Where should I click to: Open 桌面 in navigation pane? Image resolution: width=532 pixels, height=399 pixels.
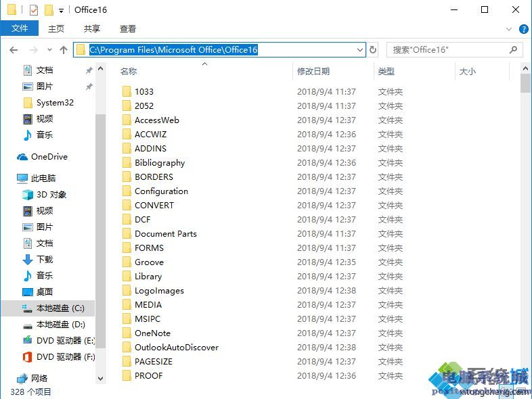pos(45,292)
